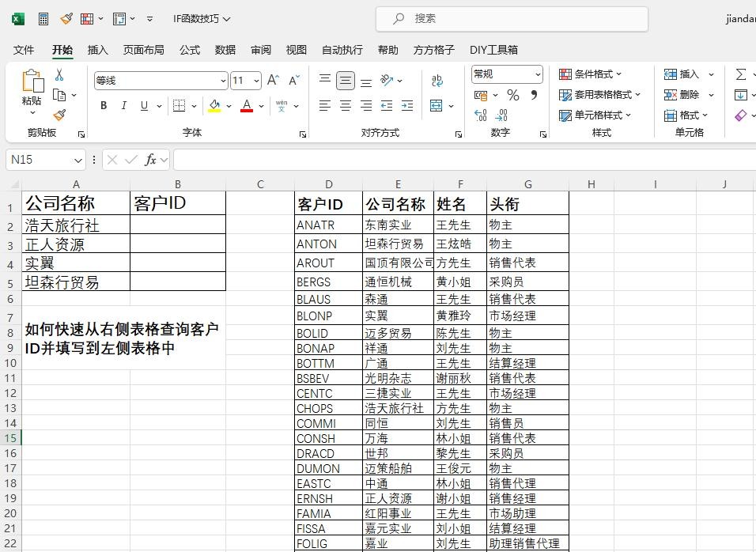
Task: Click the insert function fx icon
Action: (x=150, y=160)
